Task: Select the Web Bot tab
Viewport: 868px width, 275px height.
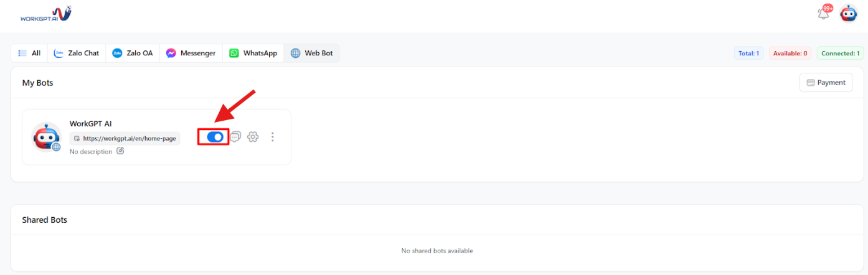Action: [311, 54]
